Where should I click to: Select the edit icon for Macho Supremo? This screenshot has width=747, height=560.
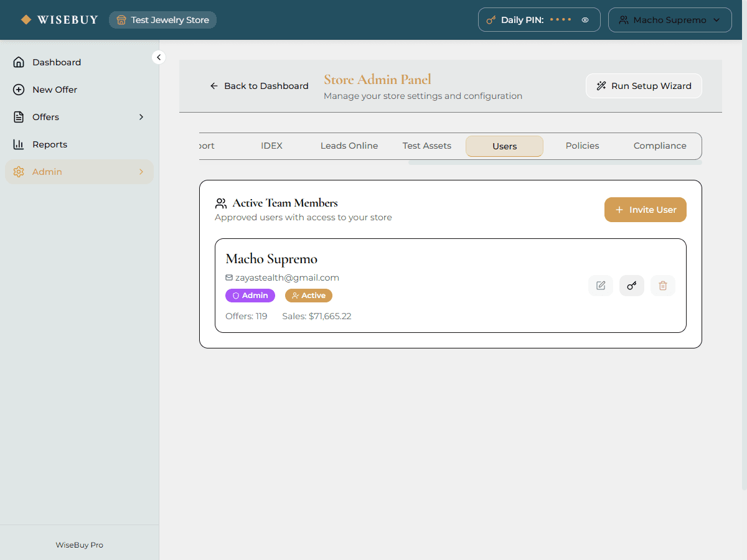(600, 286)
